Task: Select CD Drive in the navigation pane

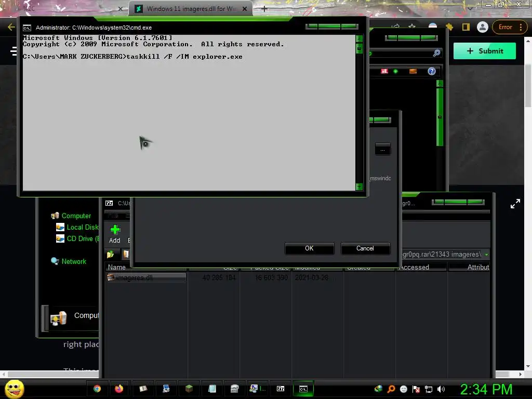Action: point(77,238)
